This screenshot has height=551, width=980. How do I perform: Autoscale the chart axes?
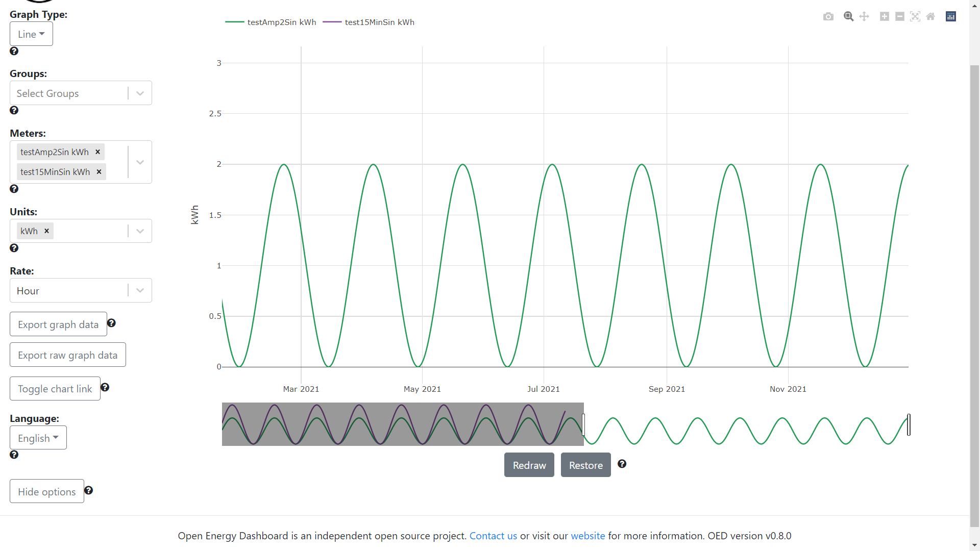click(915, 16)
